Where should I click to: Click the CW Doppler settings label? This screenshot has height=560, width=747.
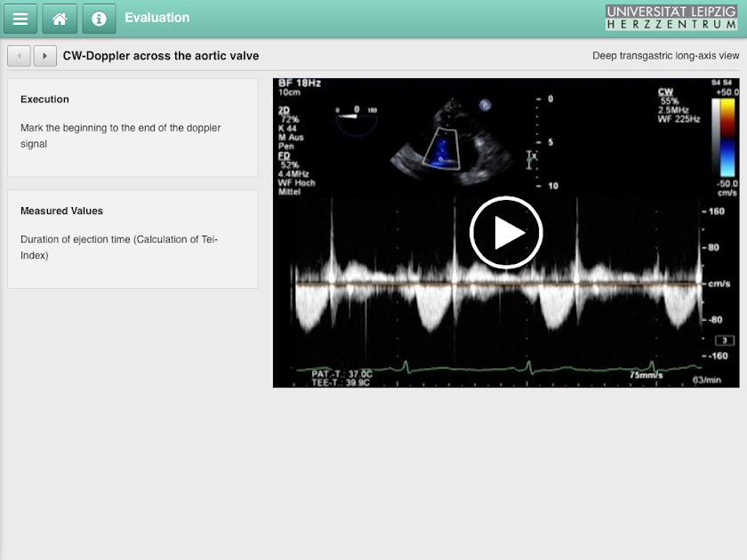(679, 105)
